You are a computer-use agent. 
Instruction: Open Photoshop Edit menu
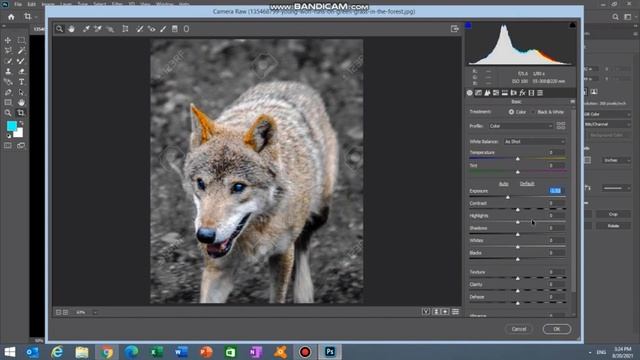tap(31, 4)
